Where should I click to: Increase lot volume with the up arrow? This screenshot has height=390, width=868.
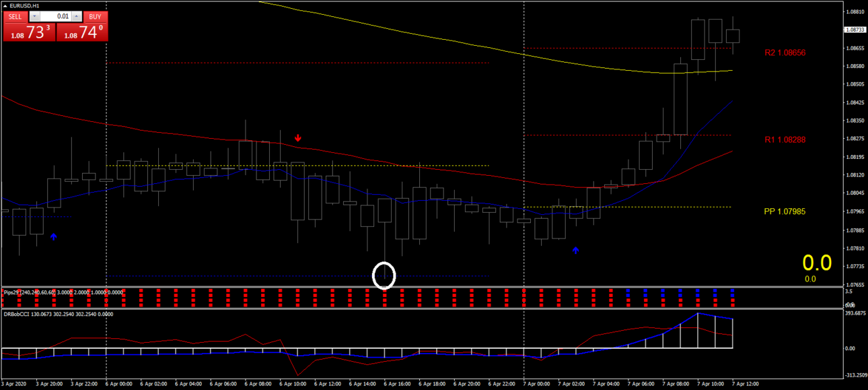[76, 16]
